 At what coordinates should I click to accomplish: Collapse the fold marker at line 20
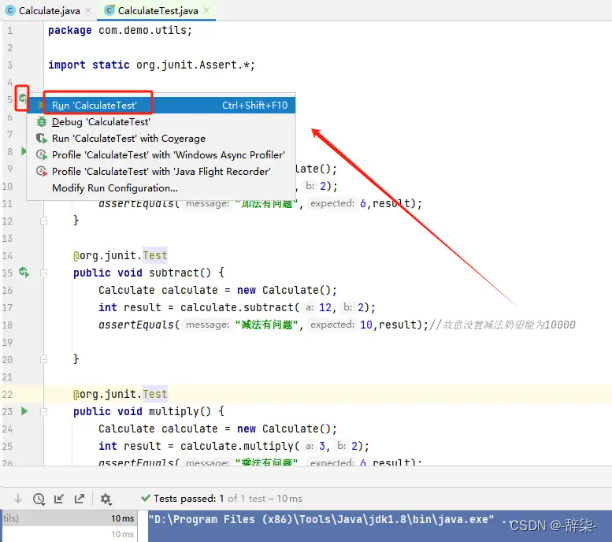coord(43,359)
